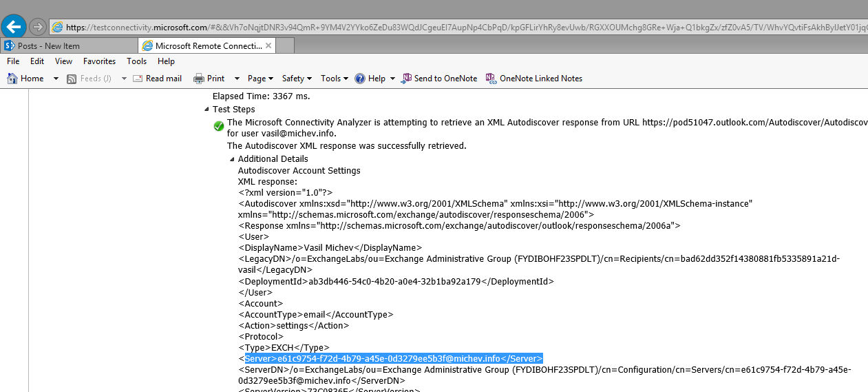This screenshot has width=868, height=392.
Task: Click the browser Forward arrow button
Action: click(x=38, y=27)
